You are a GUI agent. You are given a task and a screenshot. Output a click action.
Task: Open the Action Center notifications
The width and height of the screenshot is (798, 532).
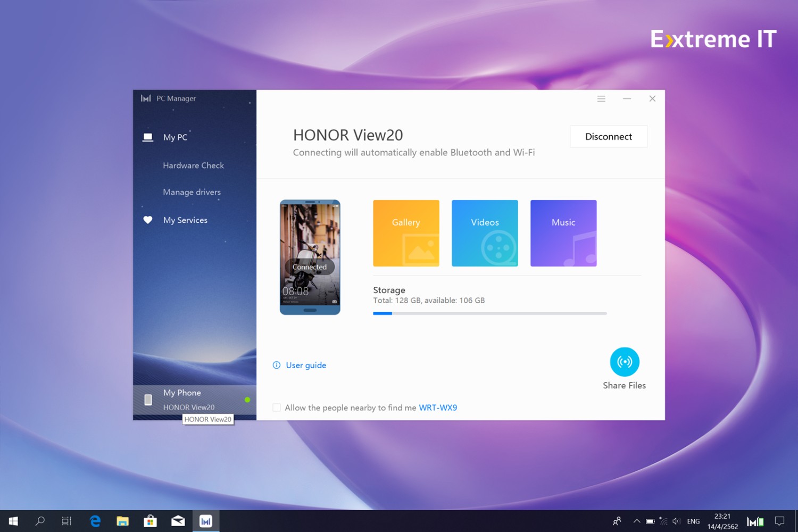click(780, 521)
